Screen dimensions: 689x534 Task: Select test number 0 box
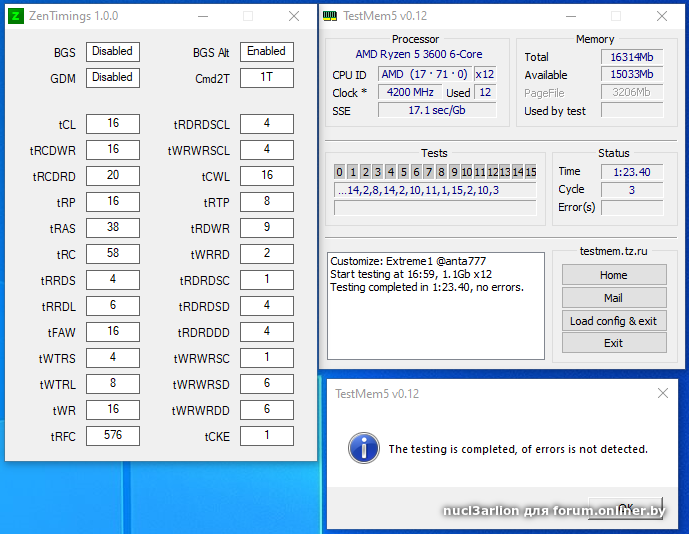pos(339,172)
